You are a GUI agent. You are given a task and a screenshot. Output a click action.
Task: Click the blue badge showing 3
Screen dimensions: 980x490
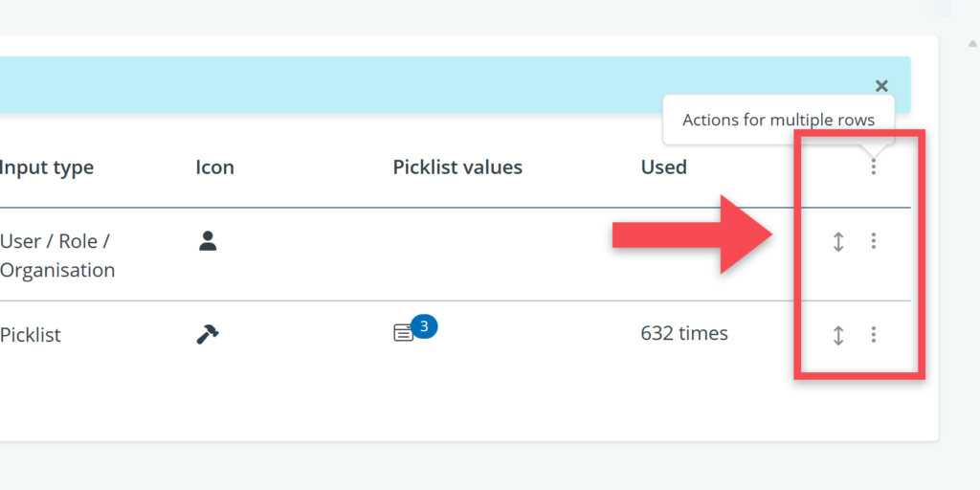[425, 326]
